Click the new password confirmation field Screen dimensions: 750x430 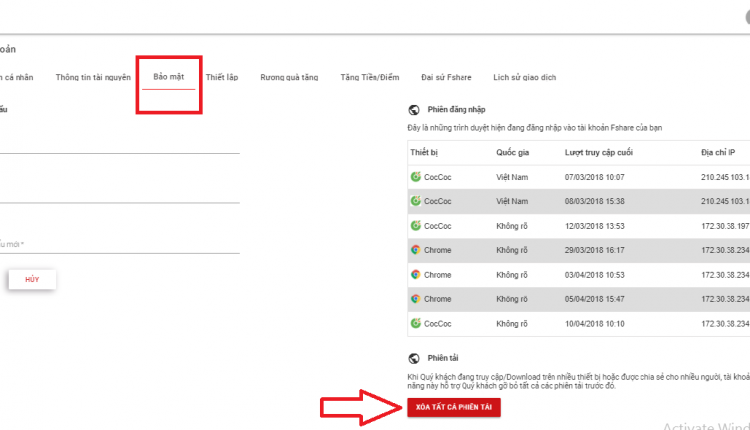(120, 244)
